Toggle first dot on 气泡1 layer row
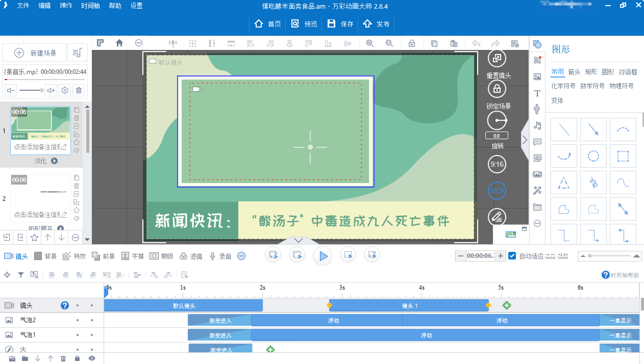 pos(78,335)
